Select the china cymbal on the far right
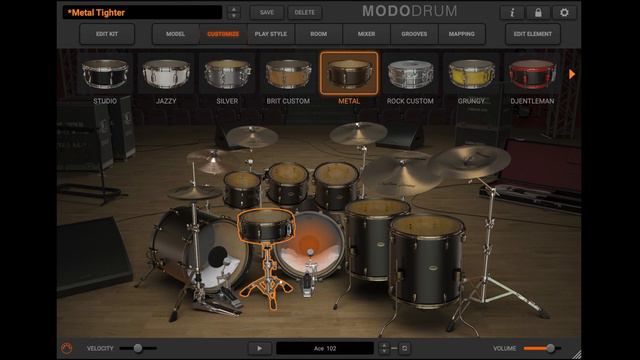The image size is (640, 360). (x=469, y=162)
